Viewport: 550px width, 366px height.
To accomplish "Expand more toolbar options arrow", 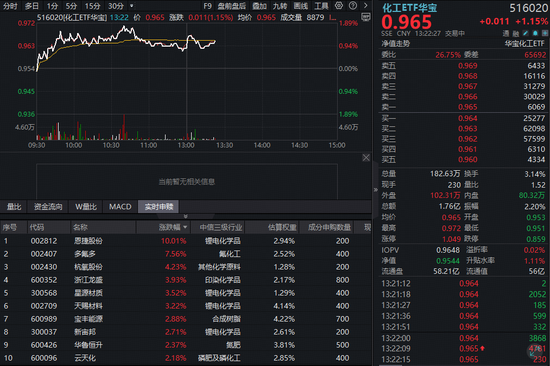I will click(x=365, y=6).
